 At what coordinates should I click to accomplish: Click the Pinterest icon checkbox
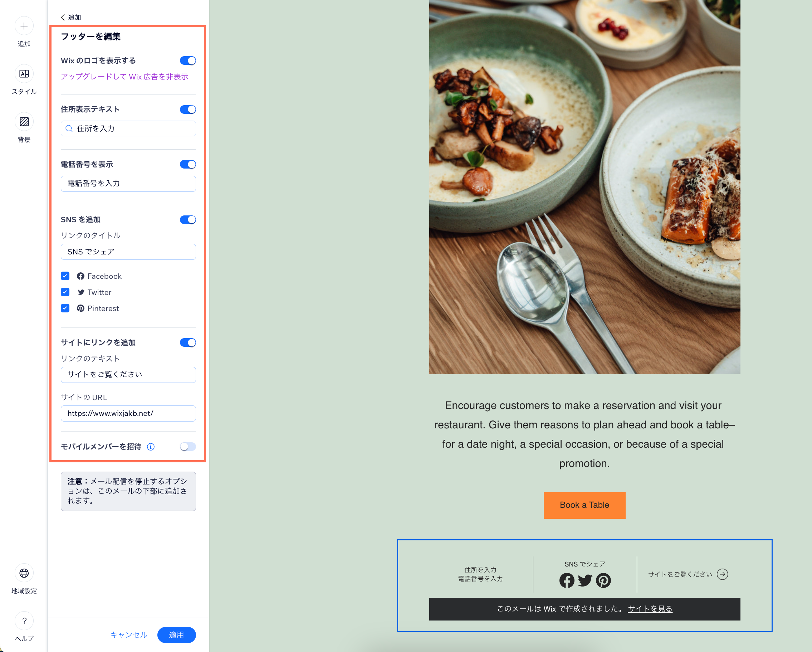(66, 308)
